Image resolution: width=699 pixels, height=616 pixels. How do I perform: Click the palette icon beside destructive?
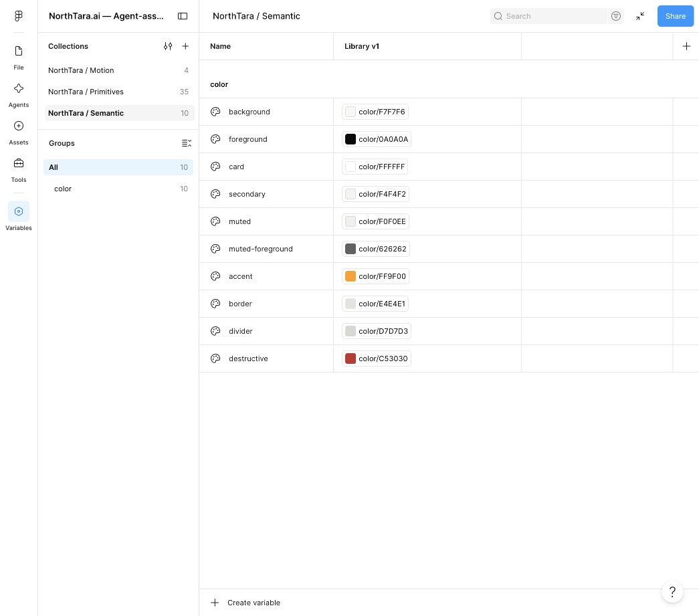(215, 358)
